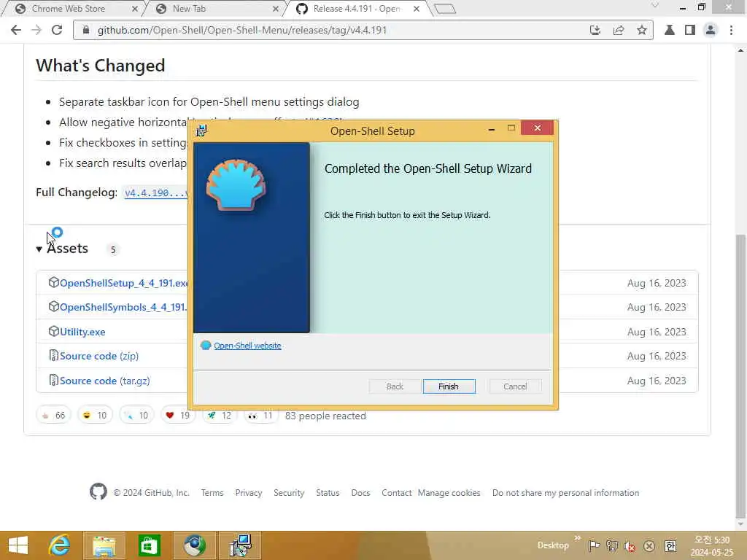This screenshot has height=560, width=747.
Task: Click the eyes reaction with 11
Action: click(260, 415)
